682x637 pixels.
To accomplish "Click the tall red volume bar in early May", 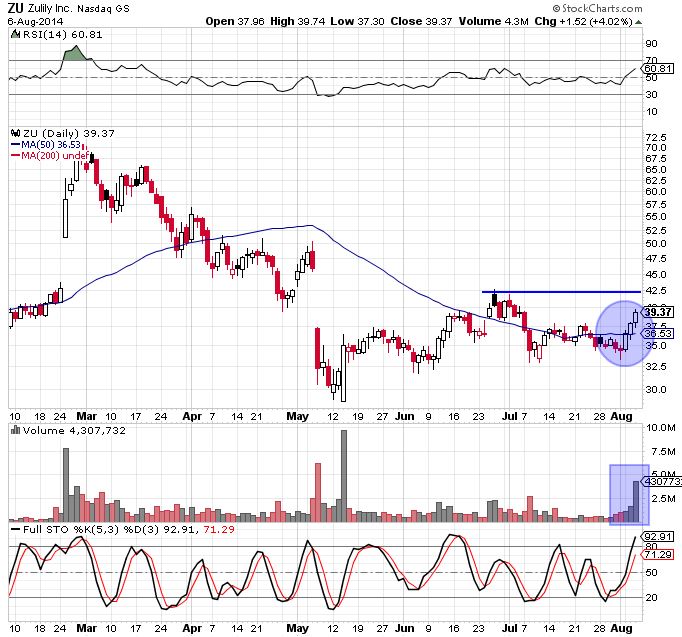I will (x=318, y=492).
